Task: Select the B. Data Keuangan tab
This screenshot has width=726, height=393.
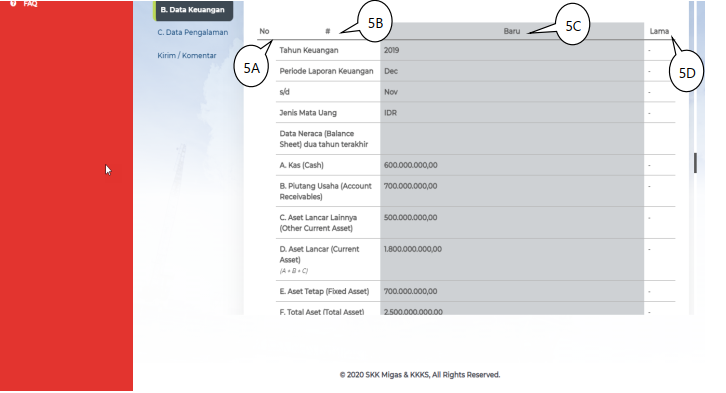Action: click(x=193, y=10)
